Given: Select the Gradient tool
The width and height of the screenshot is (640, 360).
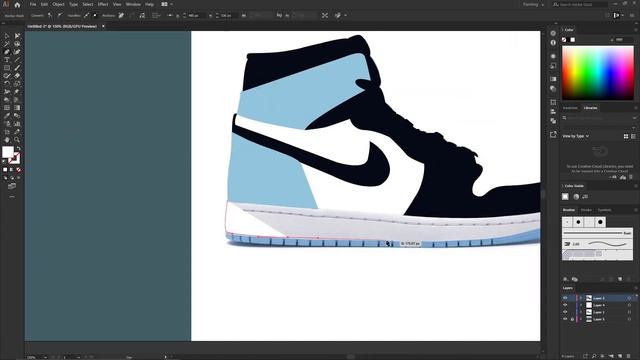Looking at the screenshot, I should coord(17,108).
